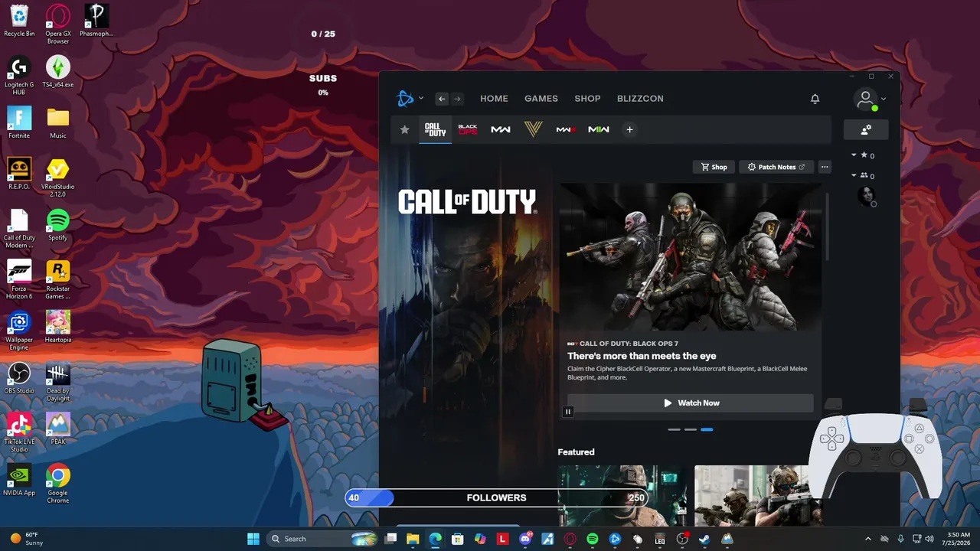Select the MWII game icon

599,129
